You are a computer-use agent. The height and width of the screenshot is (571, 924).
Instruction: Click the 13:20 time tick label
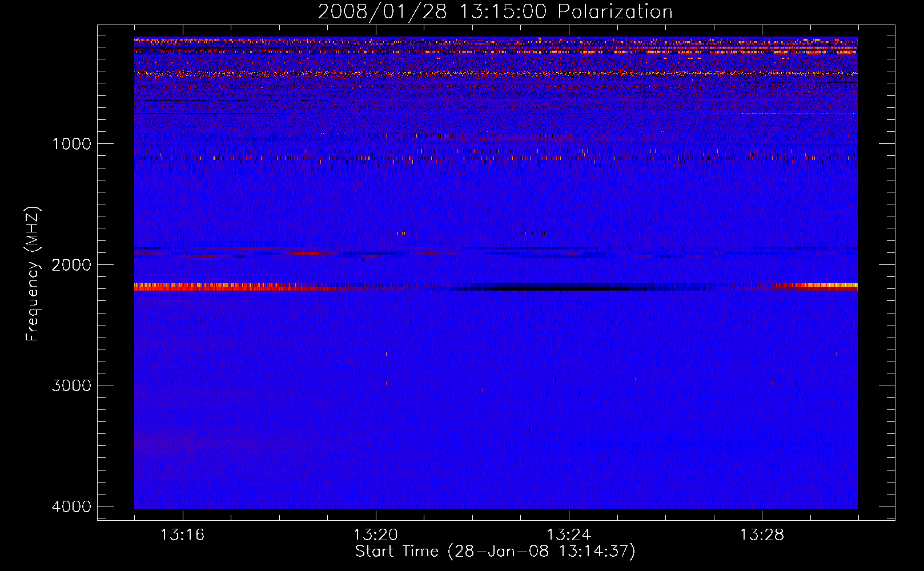click(x=375, y=535)
